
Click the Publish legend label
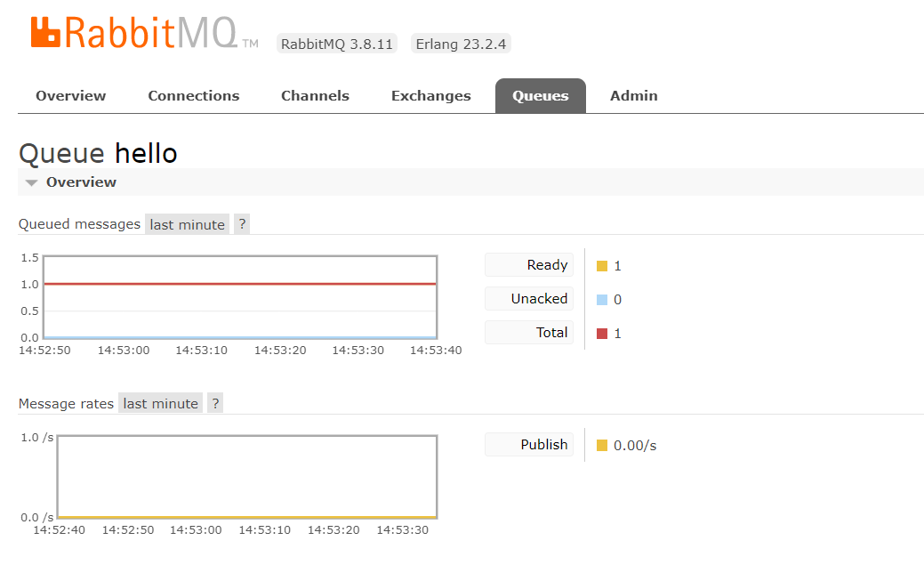(x=529, y=444)
